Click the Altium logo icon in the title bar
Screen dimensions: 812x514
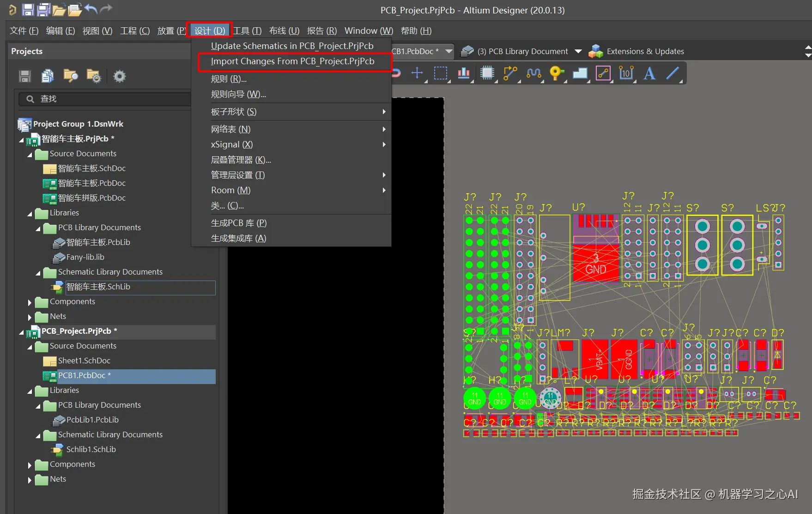(12, 10)
